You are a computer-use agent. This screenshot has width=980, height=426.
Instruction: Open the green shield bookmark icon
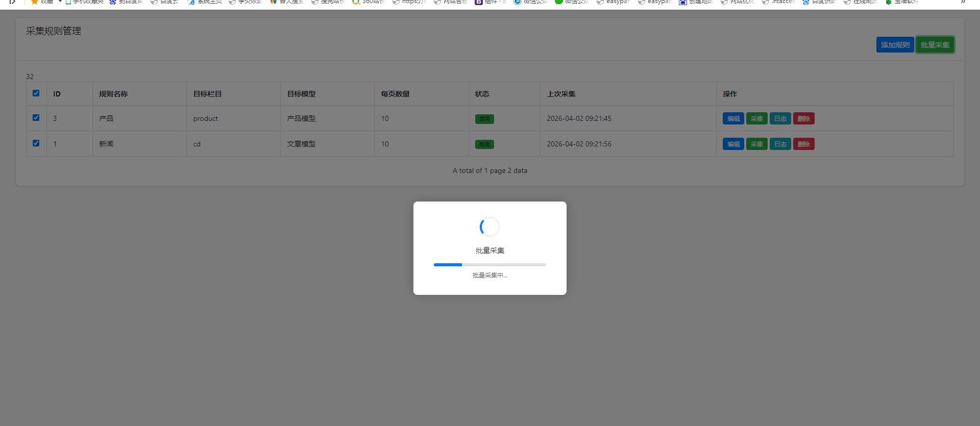(x=889, y=2)
